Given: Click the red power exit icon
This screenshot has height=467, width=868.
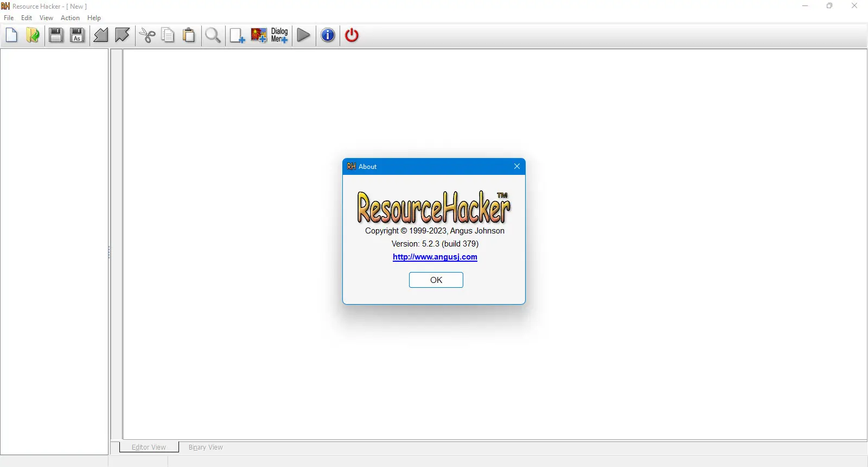Looking at the screenshot, I should point(352,35).
